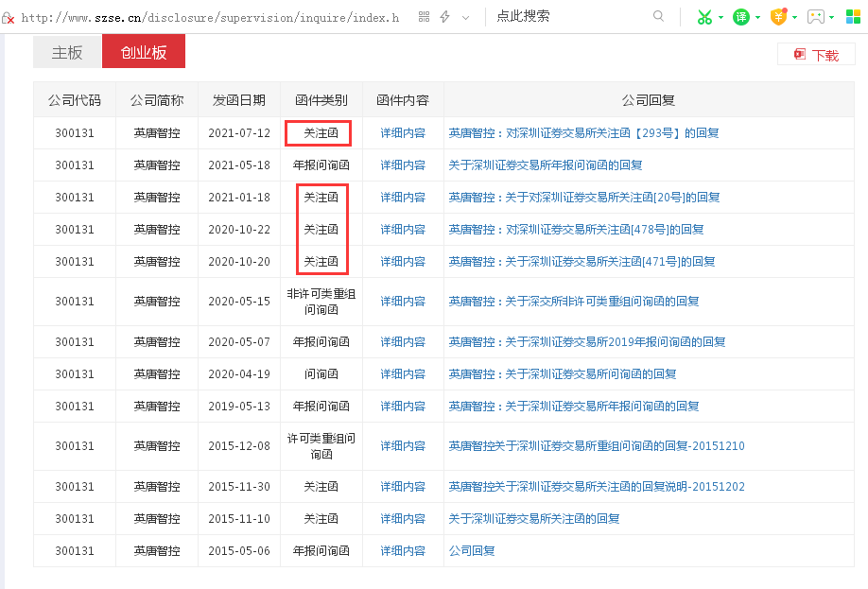This screenshot has height=589, width=868.
Task: Open 英唐智控：关于深圳证券交易所问询函的回复 link
Action: [563, 373]
